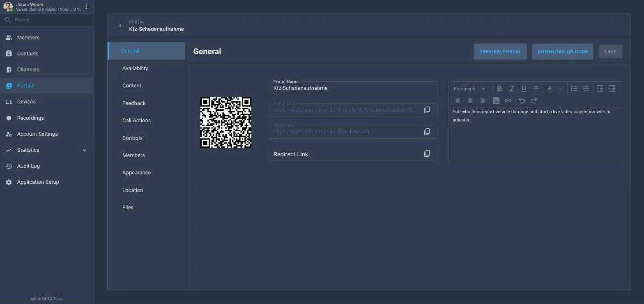The height and width of the screenshot is (304, 644).
Task: Open Account Settings in the sidebar
Action: pyautogui.click(x=47, y=134)
